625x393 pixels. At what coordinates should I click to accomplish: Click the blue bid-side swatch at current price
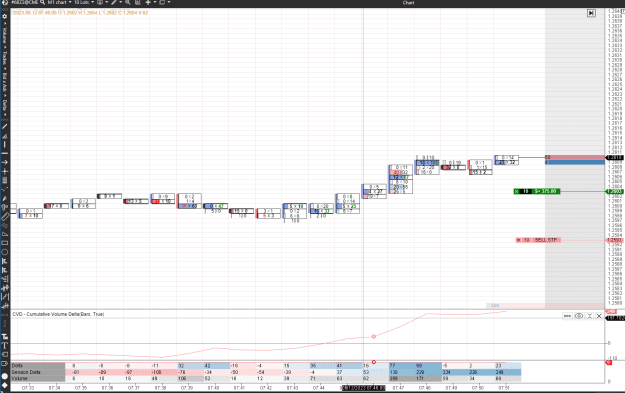pos(575,162)
